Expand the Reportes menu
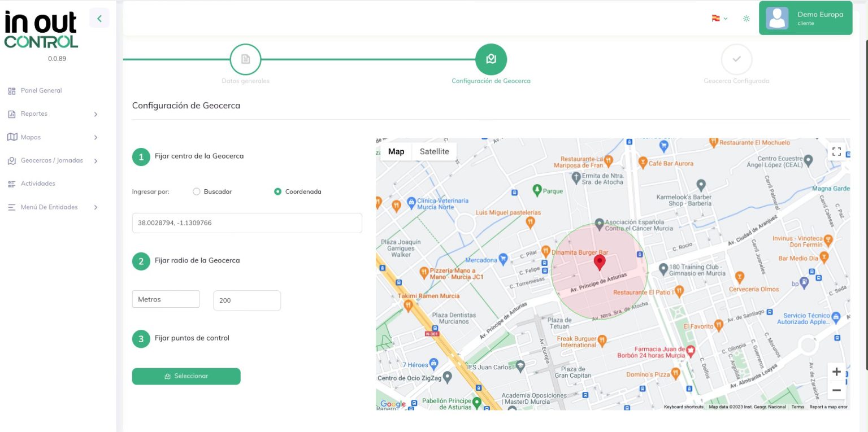 tap(53, 114)
